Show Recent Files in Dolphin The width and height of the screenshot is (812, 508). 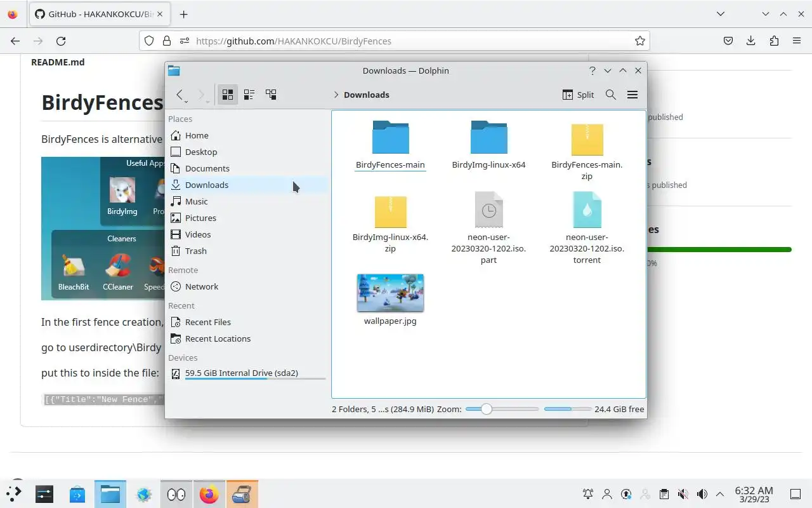point(247,322)
